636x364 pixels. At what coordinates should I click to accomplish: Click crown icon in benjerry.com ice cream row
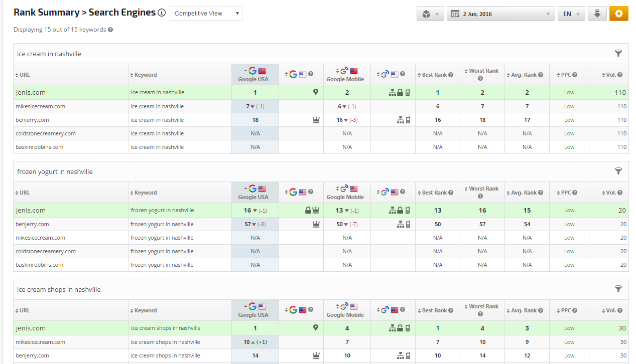pyautogui.click(x=315, y=120)
